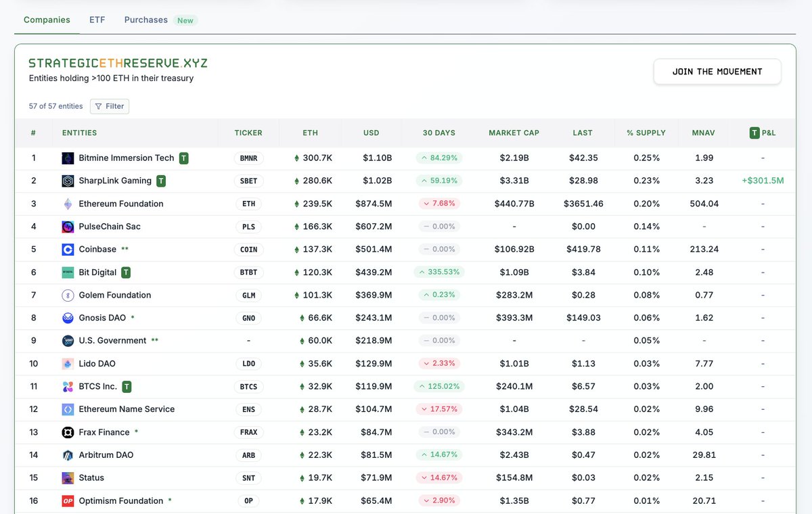Click the Frax Finance logo icon
This screenshot has width=812, height=514.
tap(68, 432)
